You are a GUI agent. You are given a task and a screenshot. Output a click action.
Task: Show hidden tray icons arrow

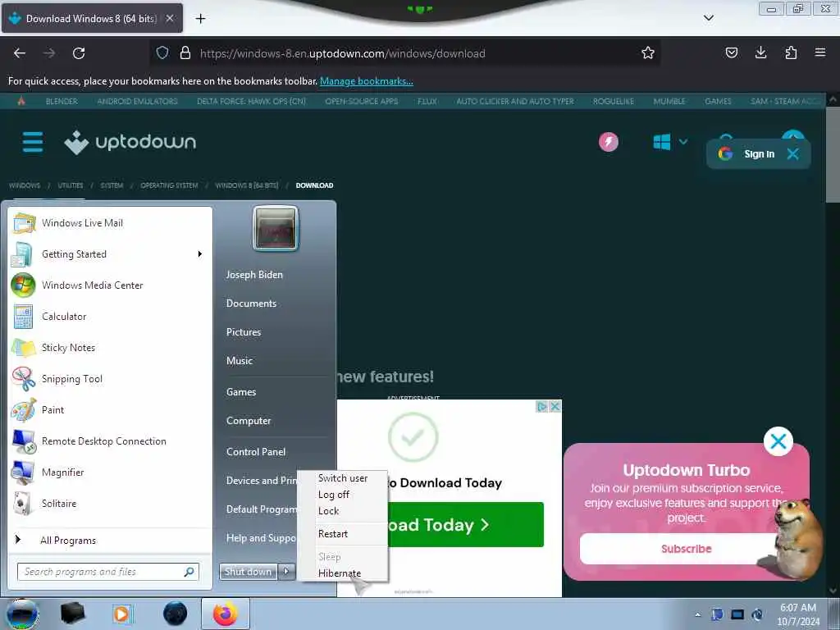697,614
